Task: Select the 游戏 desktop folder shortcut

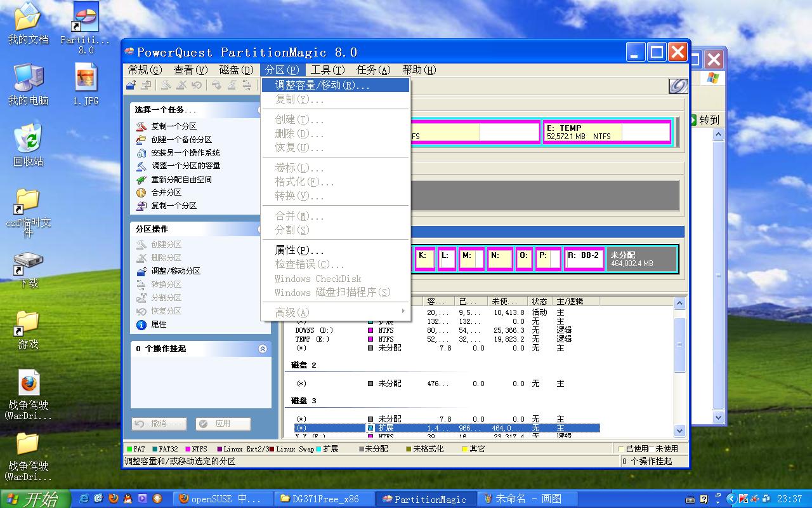Action: [28, 330]
